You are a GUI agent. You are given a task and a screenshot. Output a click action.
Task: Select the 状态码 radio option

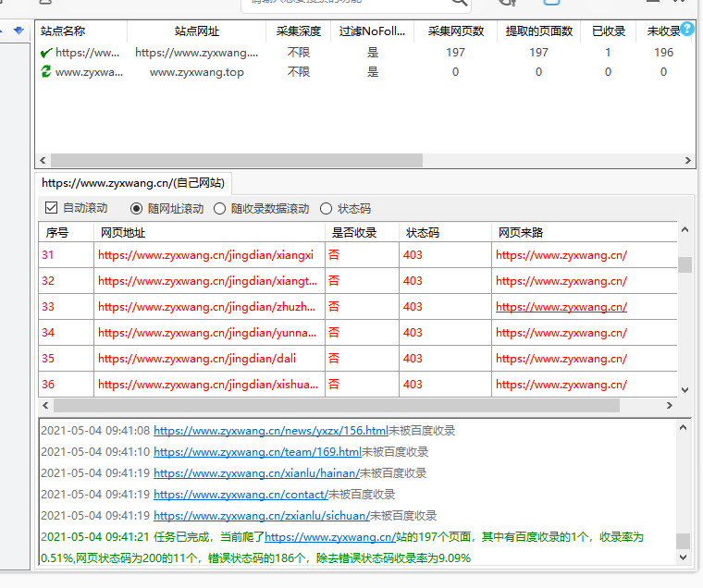click(327, 209)
